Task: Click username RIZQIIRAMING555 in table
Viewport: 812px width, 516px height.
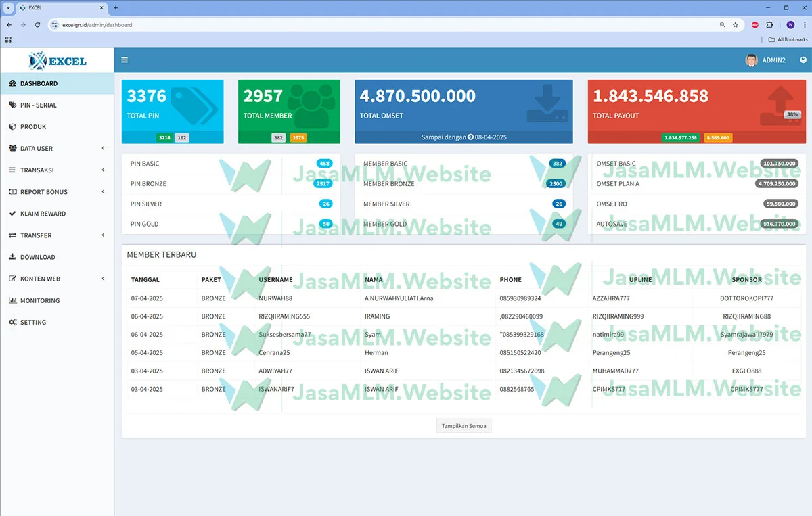Action: [284, 316]
